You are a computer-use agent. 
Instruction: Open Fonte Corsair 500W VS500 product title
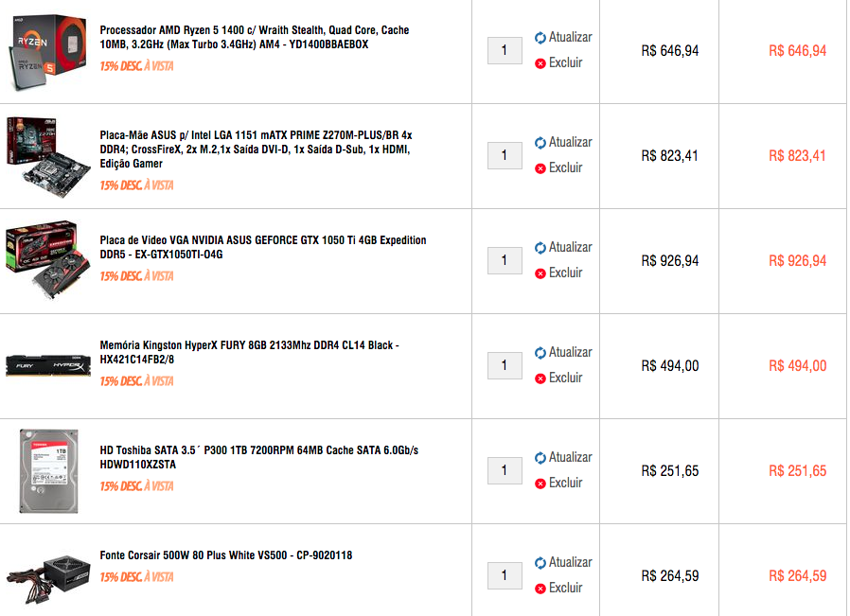coord(226,555)
